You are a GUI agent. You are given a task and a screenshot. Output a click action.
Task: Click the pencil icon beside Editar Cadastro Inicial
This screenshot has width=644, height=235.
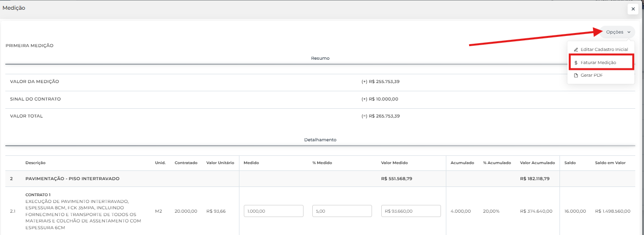[x=576, y=50]
